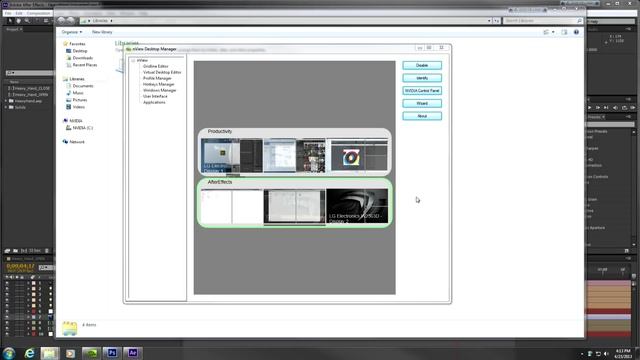Click the trash icon in After Effects project panel

pos(47,251)
